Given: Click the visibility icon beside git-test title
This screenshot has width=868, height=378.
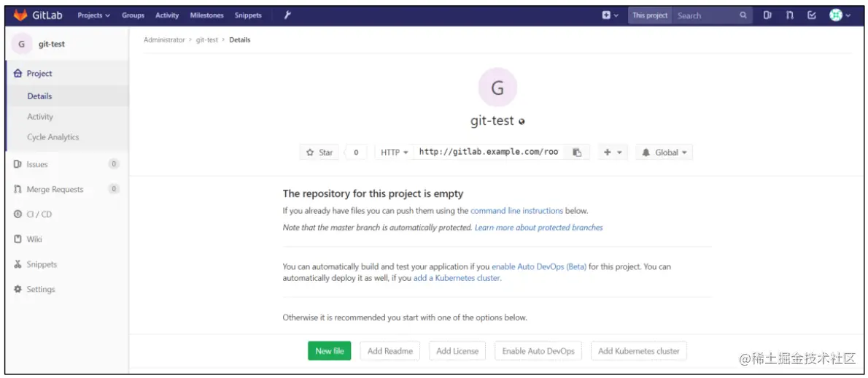Looking at the screenshot, I should tap(522, 122).
